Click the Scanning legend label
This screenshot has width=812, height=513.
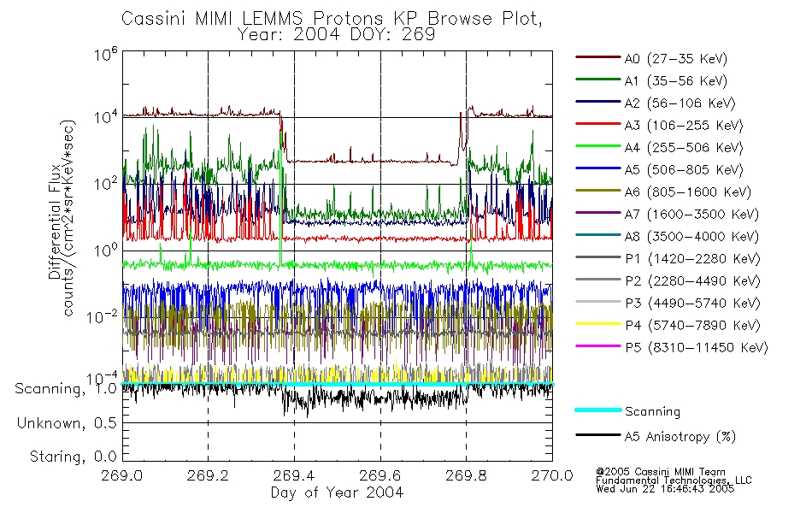point(652,412)
